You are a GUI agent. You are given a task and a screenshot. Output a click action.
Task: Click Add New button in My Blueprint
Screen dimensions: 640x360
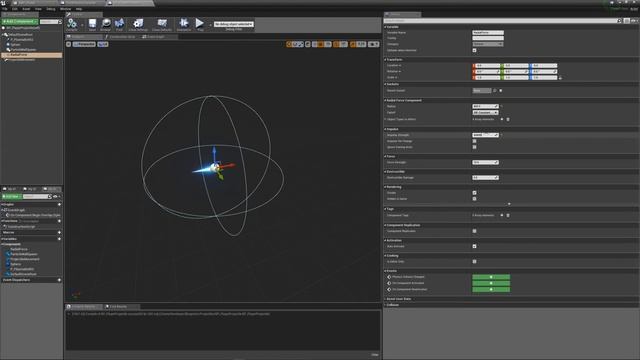point(11,196)
